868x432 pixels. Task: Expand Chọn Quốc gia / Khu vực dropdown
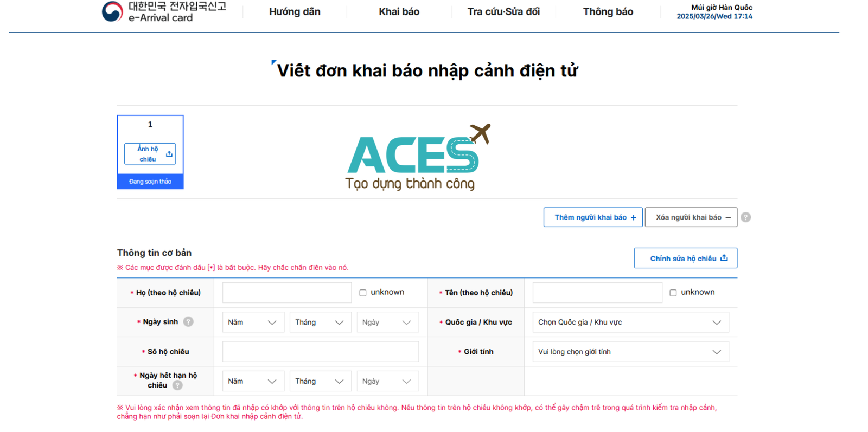point(630,323)
